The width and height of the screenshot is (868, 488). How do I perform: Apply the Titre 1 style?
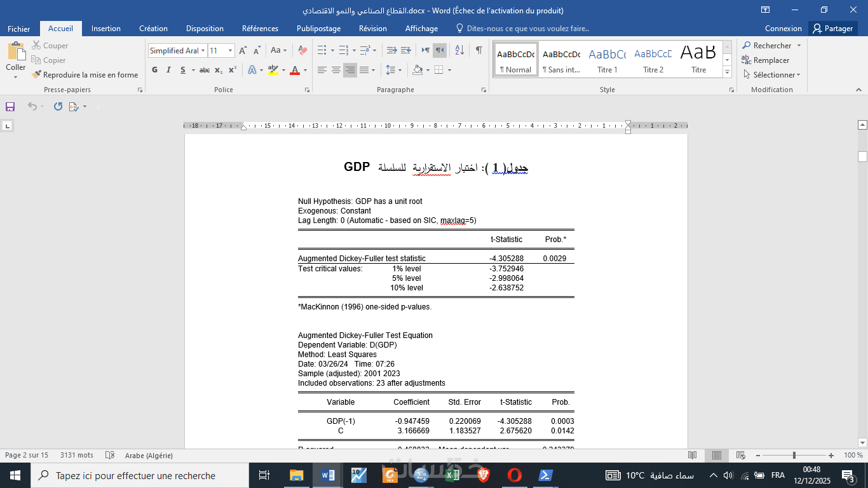click(x=607, y=60)
